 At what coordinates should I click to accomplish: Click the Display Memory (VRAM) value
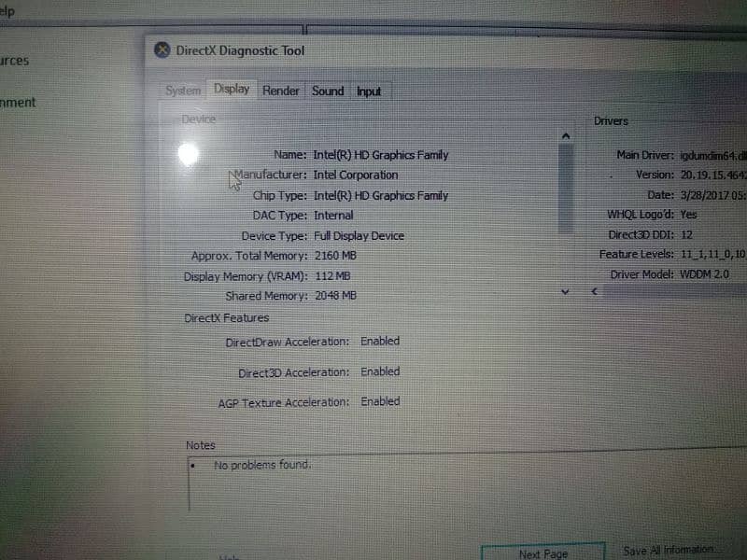[332, 276]
